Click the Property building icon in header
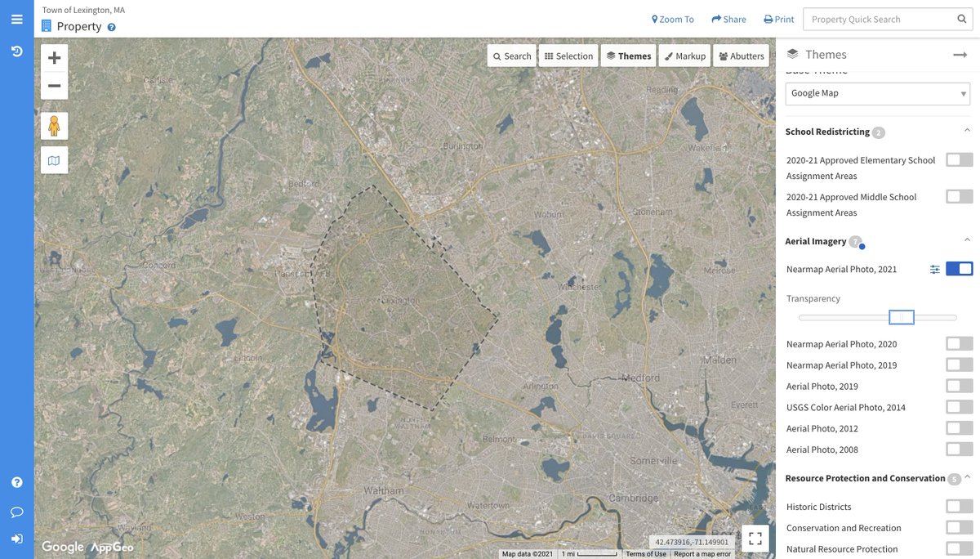Screen dimensions: 980x559 47,26
